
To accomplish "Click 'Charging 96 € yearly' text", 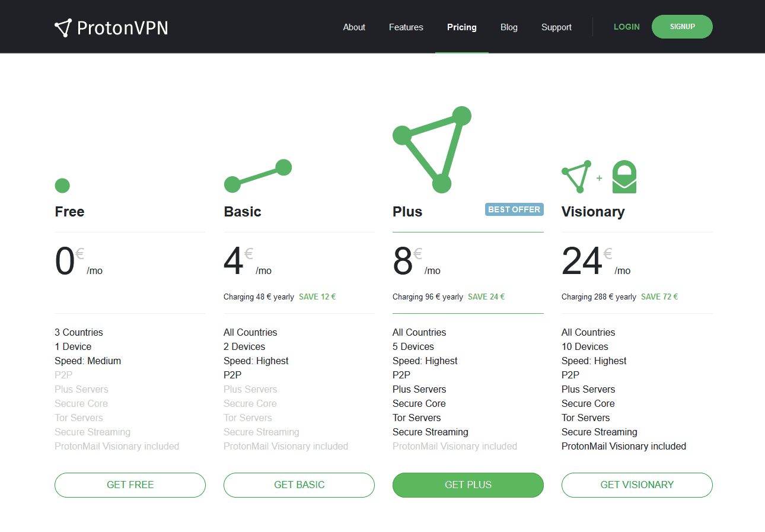I will 428,297.
